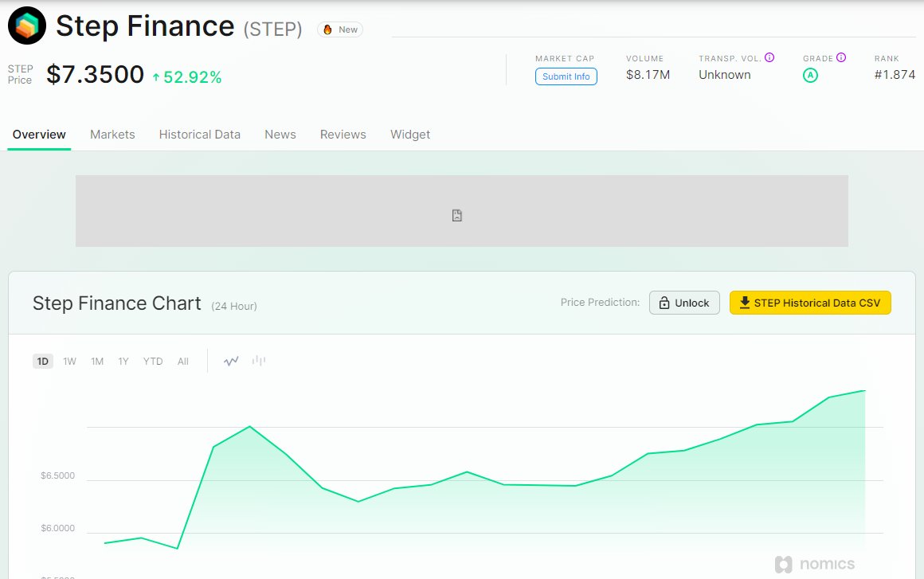This screenshot has height=579, width=924.
Task: Select the 1W chart range
Action: tap(69, 361)
